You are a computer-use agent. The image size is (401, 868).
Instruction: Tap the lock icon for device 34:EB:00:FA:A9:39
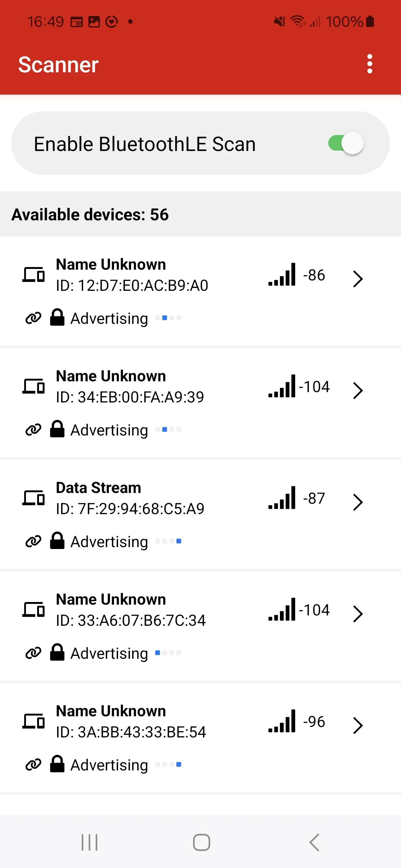[x=57, y=429]
